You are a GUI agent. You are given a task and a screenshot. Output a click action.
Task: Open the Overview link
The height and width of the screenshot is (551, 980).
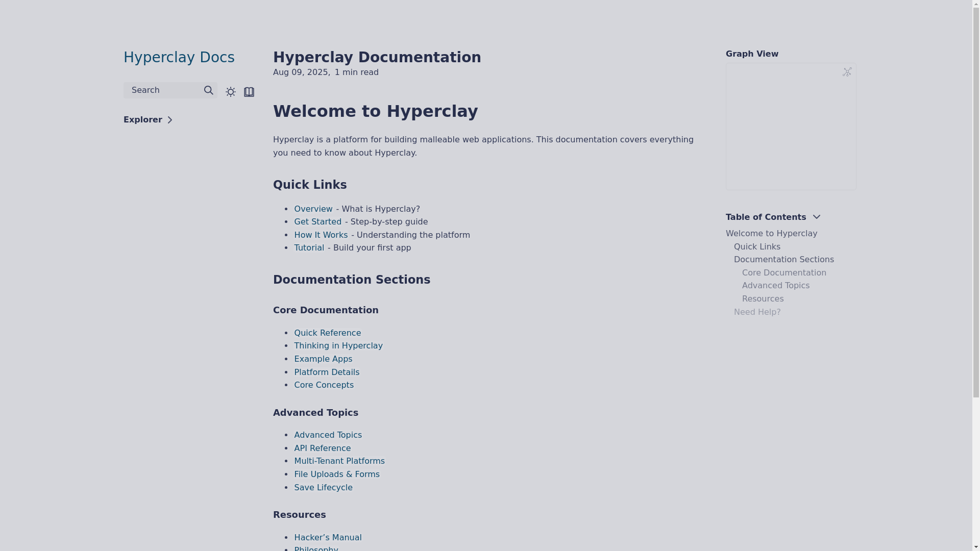[x=313, y=209]
